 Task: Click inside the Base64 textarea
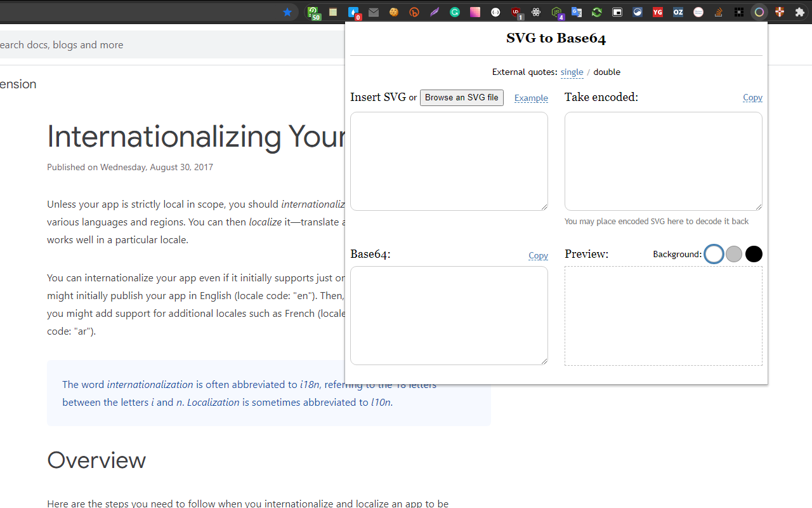(449, 316)
